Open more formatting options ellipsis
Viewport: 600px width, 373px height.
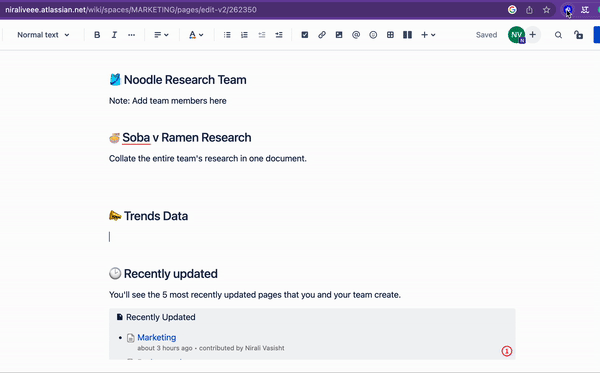coord(131,35)
